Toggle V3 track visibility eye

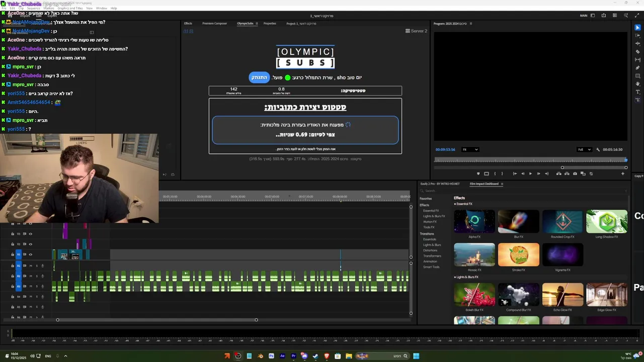pos(30,234)
